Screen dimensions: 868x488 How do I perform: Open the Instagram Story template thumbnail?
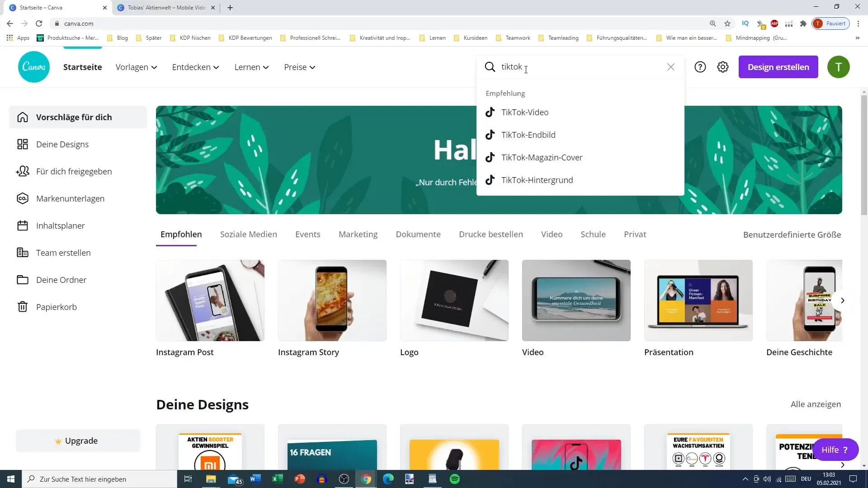[332, 300]
